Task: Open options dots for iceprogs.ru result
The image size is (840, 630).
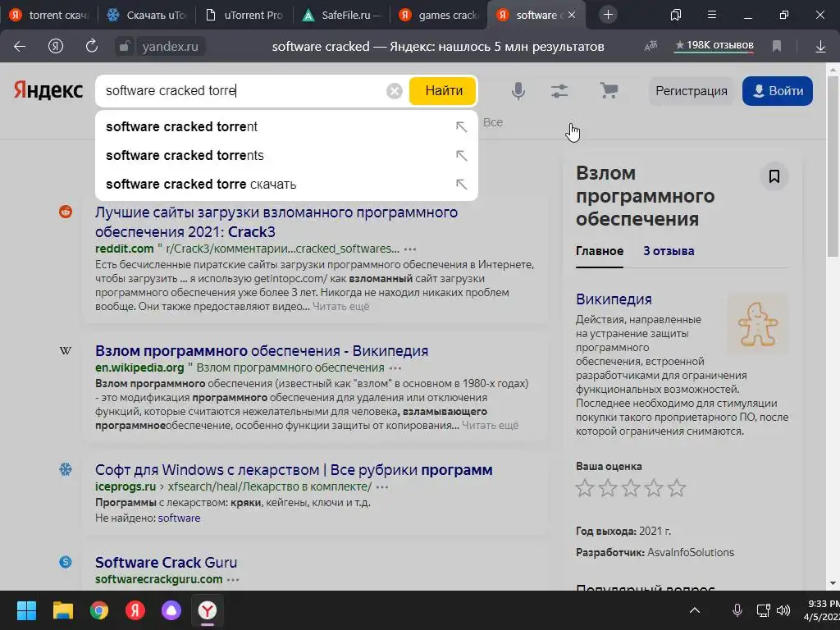Action: pos(382,487)
